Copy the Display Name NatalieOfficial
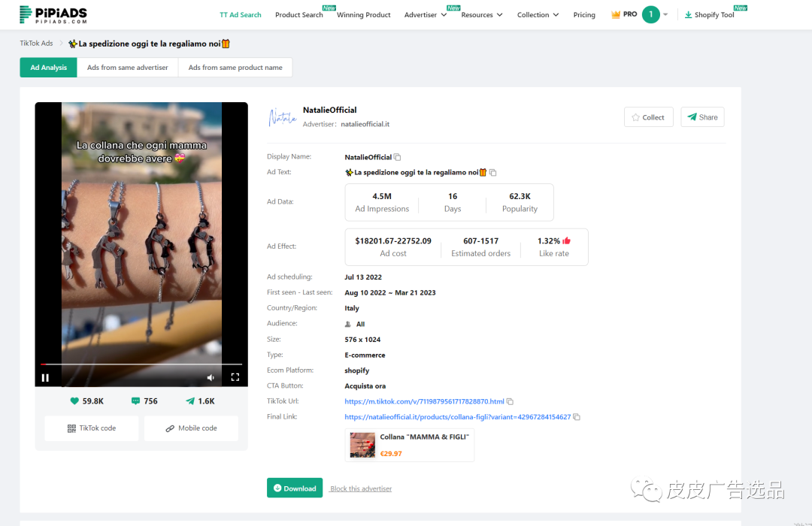The width and height of the screenshot is (812, 526). pyautogui.click(x=398, y=157)
